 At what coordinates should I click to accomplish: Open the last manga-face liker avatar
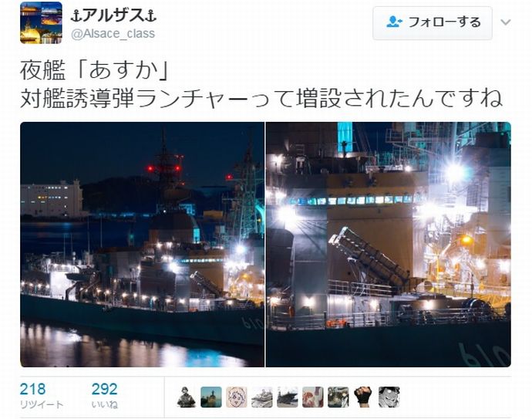[389, 397]
